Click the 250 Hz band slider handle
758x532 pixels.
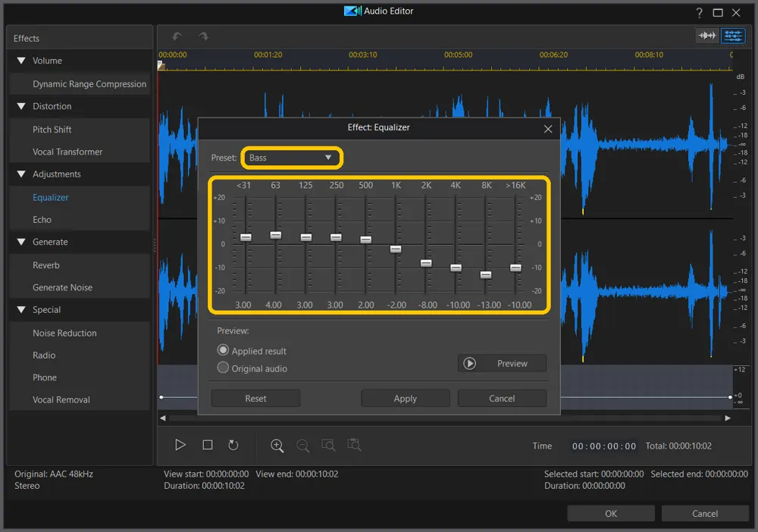coord(336,237)
